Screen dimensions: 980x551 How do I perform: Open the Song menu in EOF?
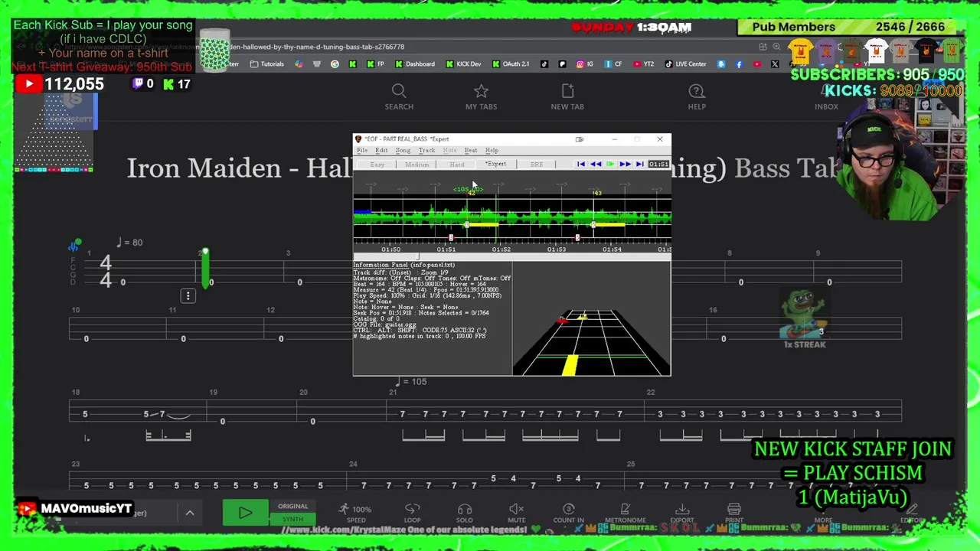tap(403, 151)
